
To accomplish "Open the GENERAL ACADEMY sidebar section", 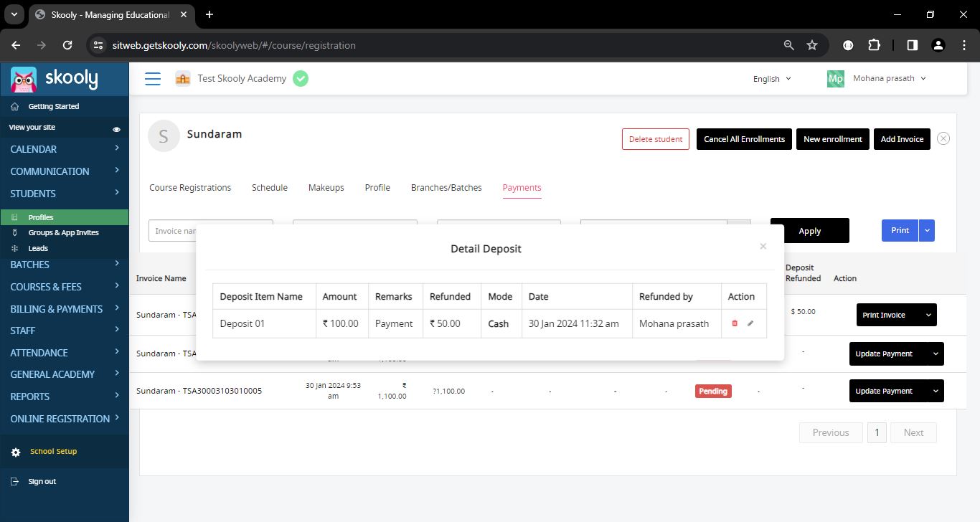I will tap(65, 374).
